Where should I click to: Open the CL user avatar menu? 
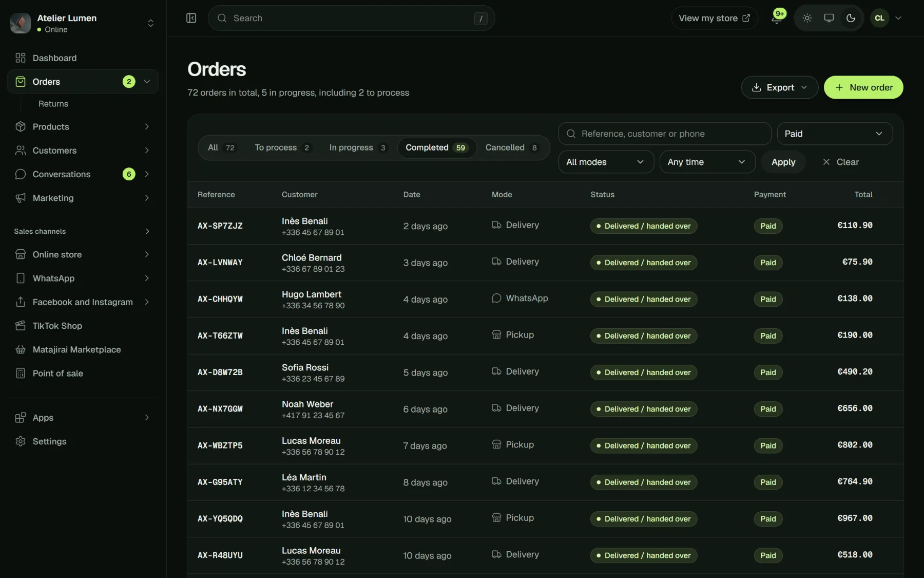[x=886, y=18]
